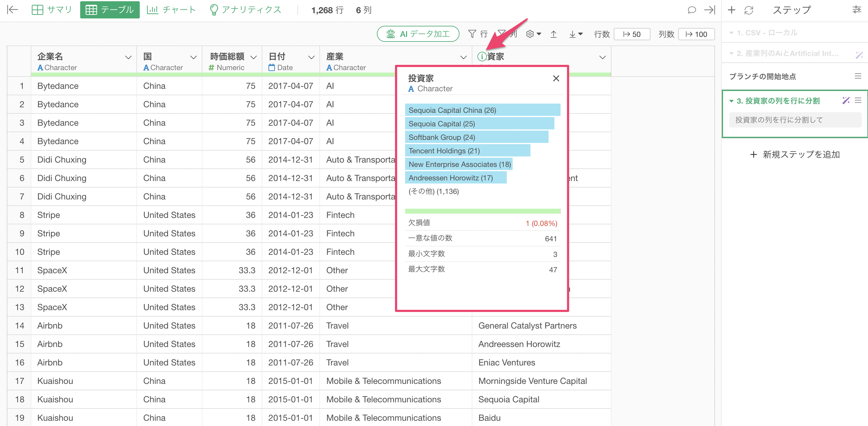Click magic wand icon on step 3
Screen dimensions: 868x426
[x=846, y=100]
